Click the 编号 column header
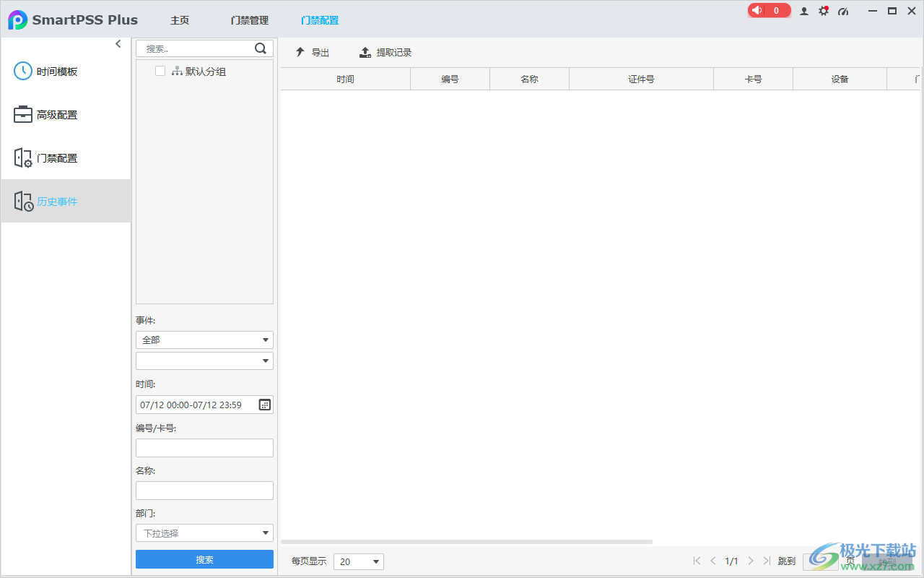The height and width of the screenshot is (578, 924). point(450,79)
